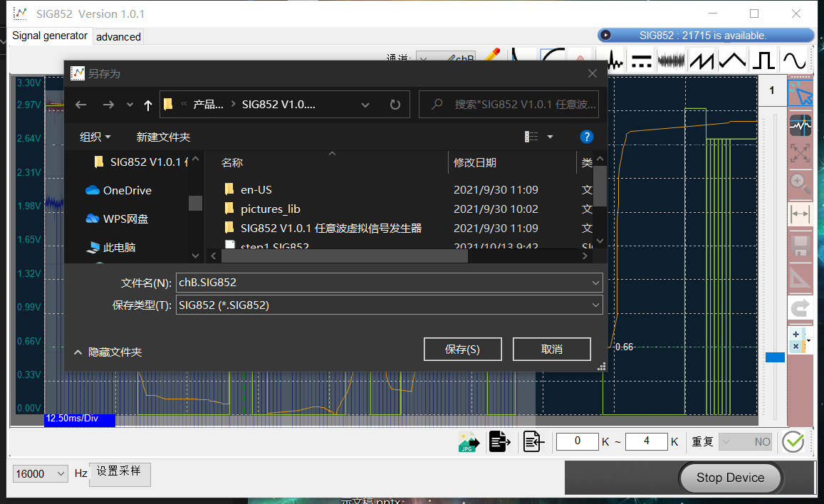The height and width of the screenshot is (504, 824).
Task: Click the play icon in SIG852 status banner
Action: 605,35
